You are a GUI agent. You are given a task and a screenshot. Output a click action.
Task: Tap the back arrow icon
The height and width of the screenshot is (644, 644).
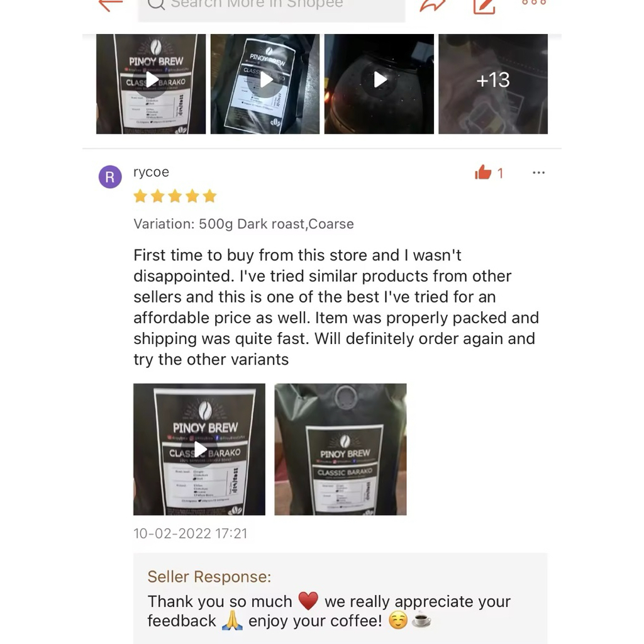(x=111, y=4)
